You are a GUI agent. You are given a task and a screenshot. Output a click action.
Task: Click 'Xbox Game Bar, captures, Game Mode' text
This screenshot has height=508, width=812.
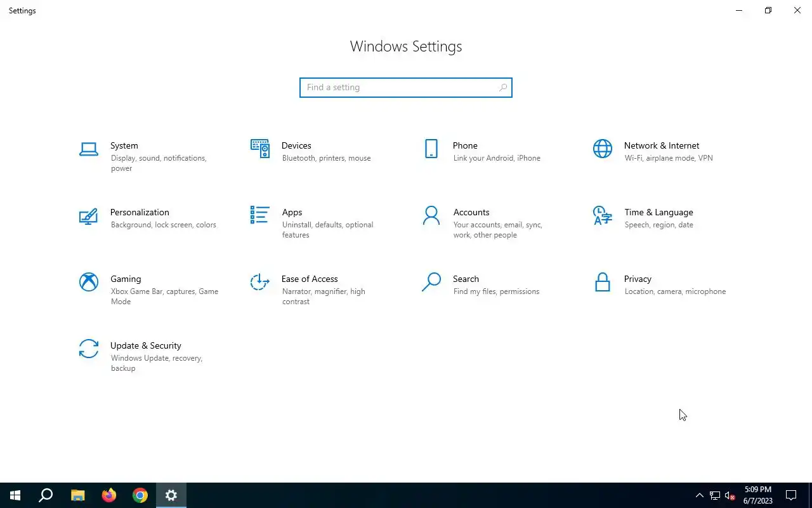[x=164, y=297]
